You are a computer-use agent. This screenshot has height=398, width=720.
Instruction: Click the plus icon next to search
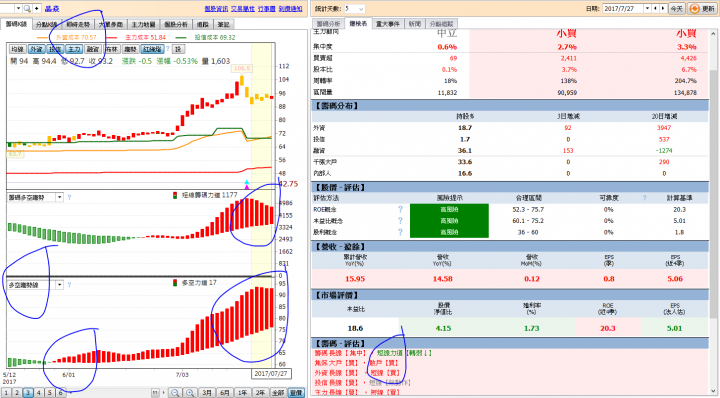(37, 8)
